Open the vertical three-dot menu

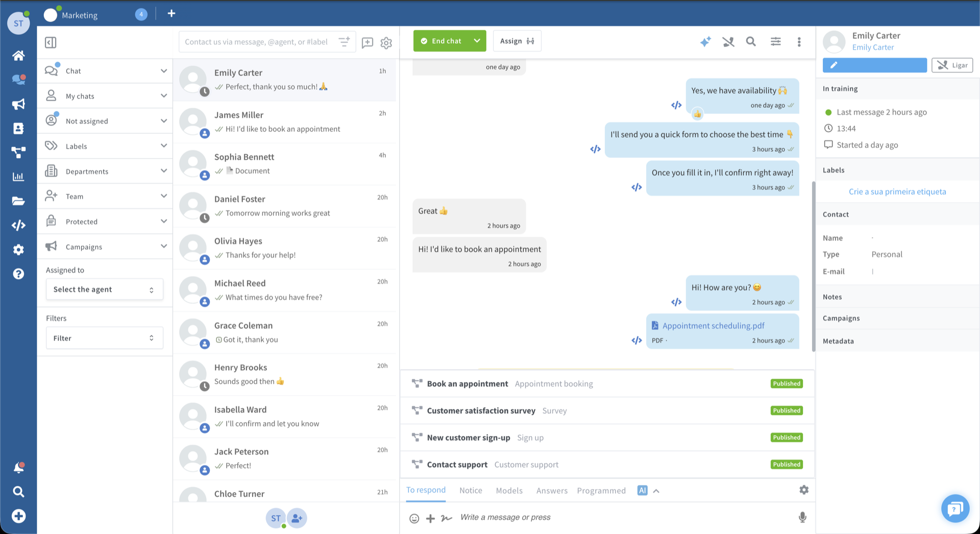coord(799,42)
